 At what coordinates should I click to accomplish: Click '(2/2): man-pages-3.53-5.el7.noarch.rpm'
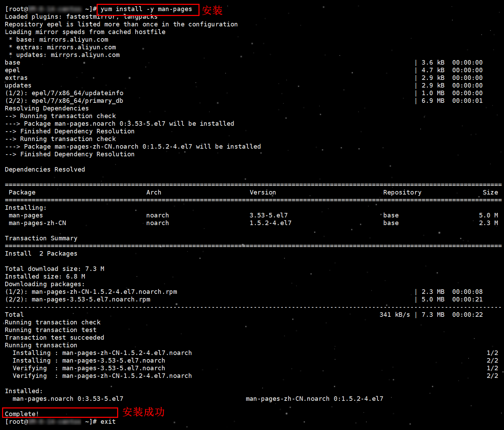click(x=78, y=299)
